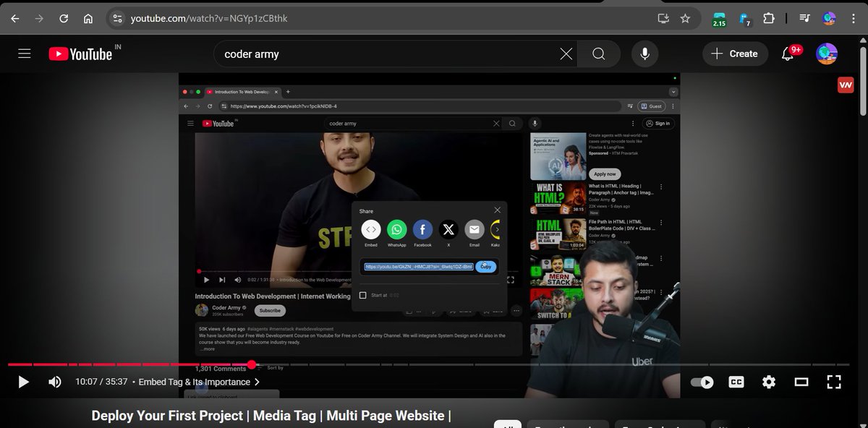This screenshot has height=428, width=868.
Task: Mute the video using speaker icon
Action: coord(55,382)
